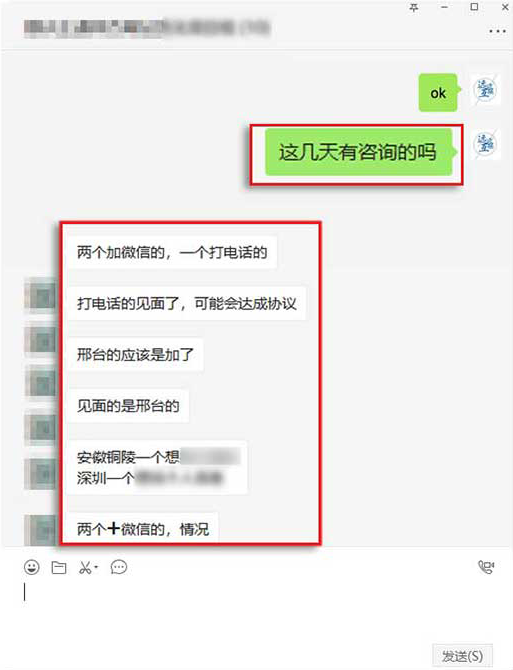Open the chat info three-dots menu
This screenshot has height=670, width=513.
(x=497, y=31)
